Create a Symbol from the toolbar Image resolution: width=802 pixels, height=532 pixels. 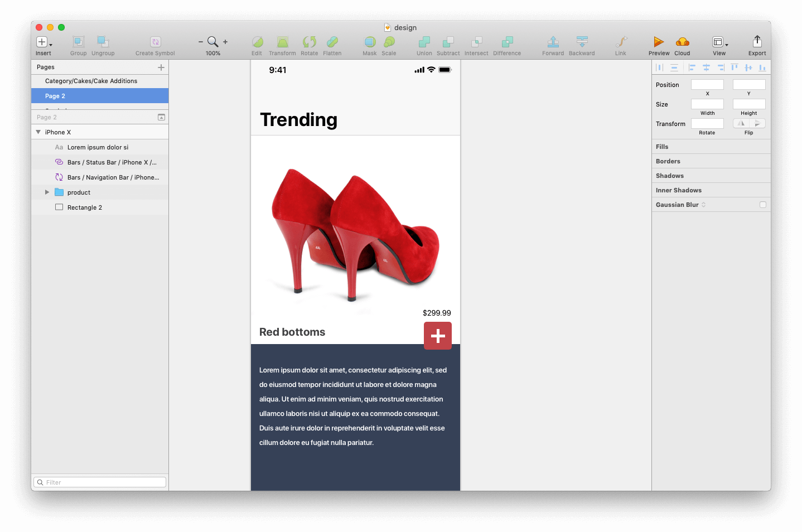154,42
